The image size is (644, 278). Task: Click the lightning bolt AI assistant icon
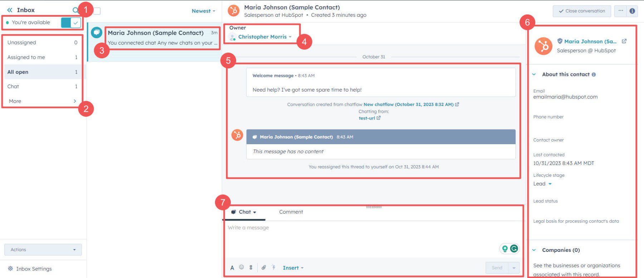pyautogui.click(x=274, y=267)
